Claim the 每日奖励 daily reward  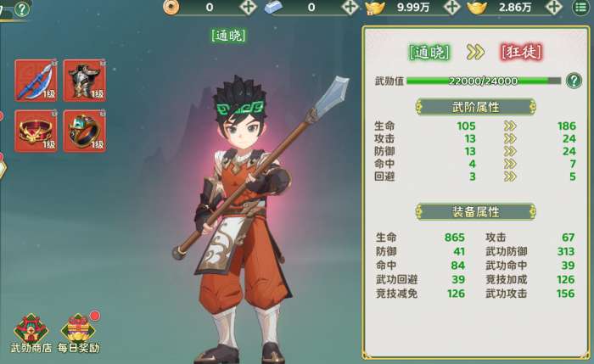point(79,333)
